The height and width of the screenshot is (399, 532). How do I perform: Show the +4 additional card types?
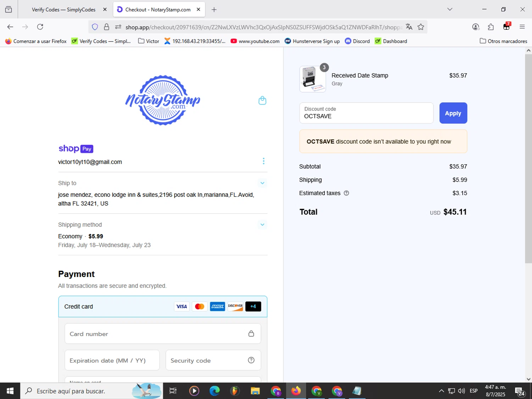point(253,306)
